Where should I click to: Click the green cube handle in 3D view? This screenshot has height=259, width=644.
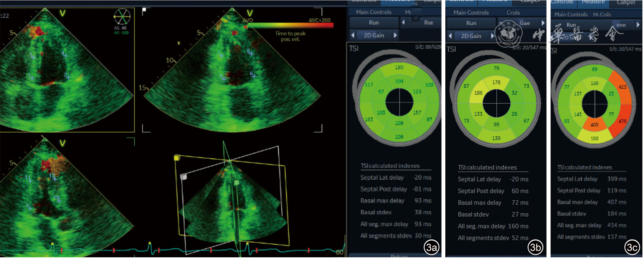click(x=236, y=183)
